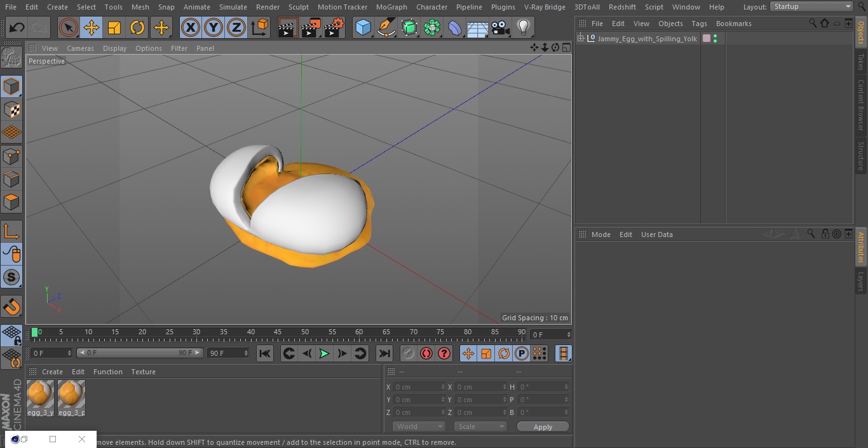Image resolution: width=868 pixels, height=448 pixels.
Task: Switch to Polygons mode
Action: click(x=11, y=202)
